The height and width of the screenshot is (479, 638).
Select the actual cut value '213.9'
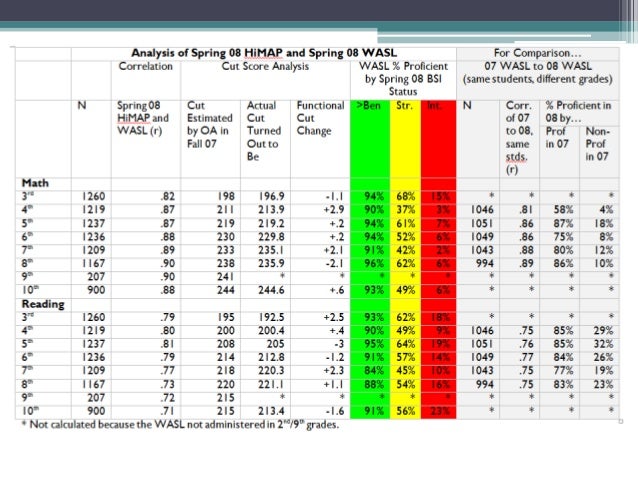click(x=271, y=210)
